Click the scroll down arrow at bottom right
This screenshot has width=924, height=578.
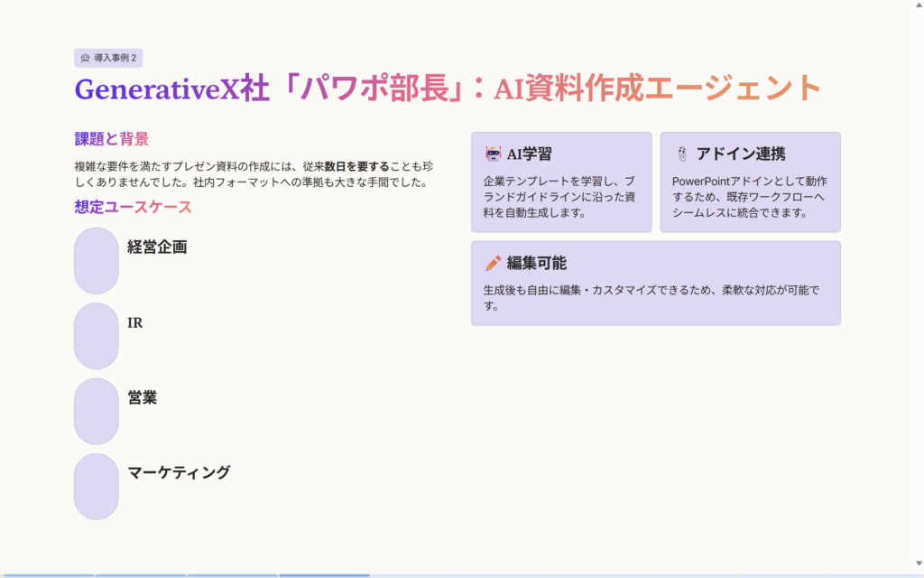[919, 564]
